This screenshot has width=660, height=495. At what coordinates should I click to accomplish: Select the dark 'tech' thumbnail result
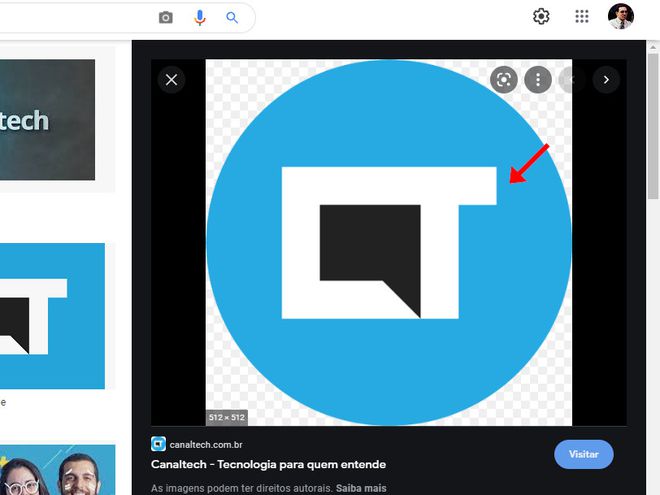(47, 120)
